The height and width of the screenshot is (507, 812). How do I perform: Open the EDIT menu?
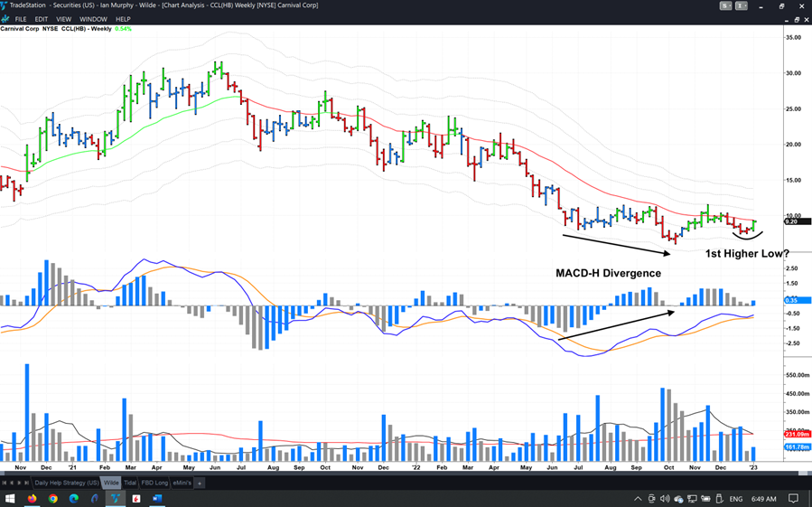coord(42,19)
